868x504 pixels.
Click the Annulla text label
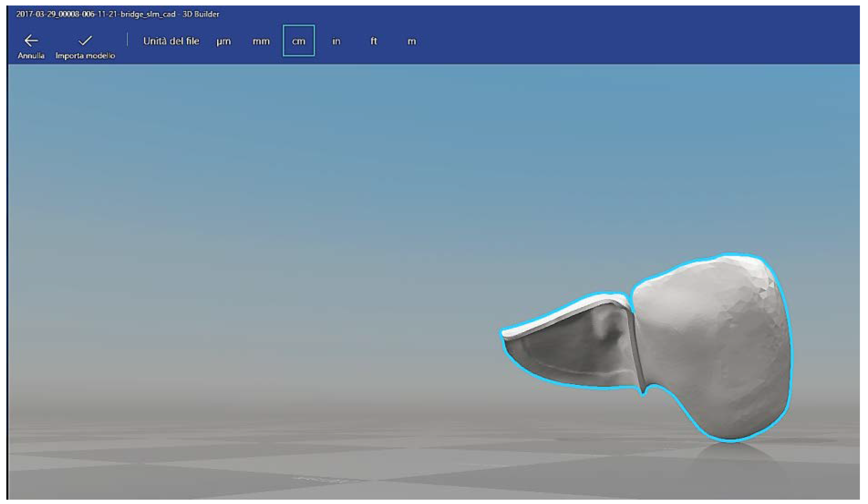point(31,56)
